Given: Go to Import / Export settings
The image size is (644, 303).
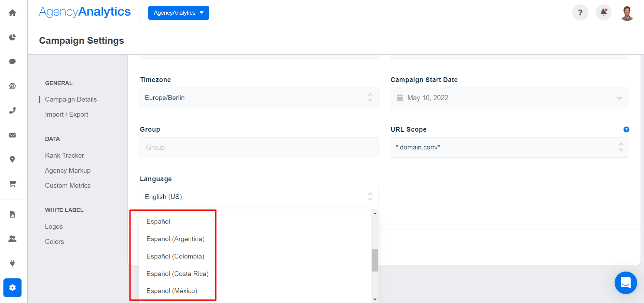Looking at the screenshot, I should tap(67, 115).
